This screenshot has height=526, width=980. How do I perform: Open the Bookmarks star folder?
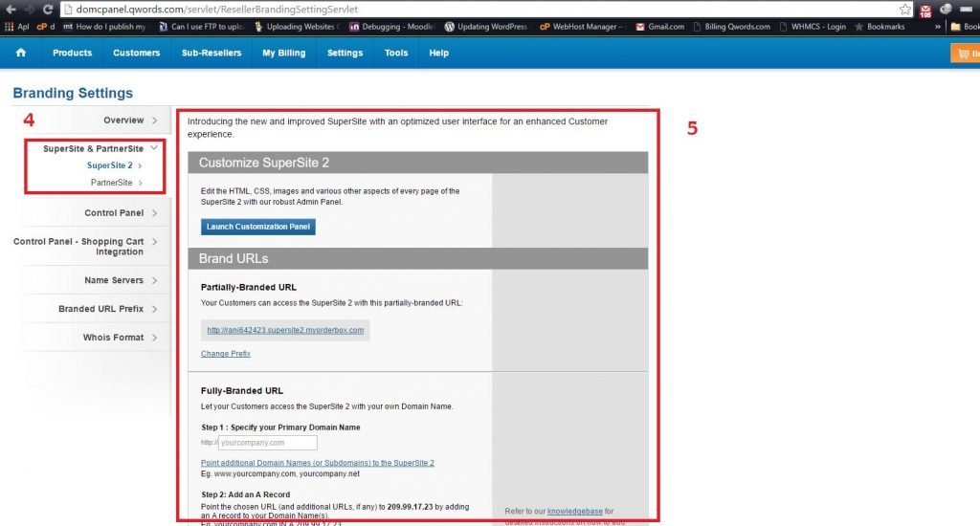[880, 26]
